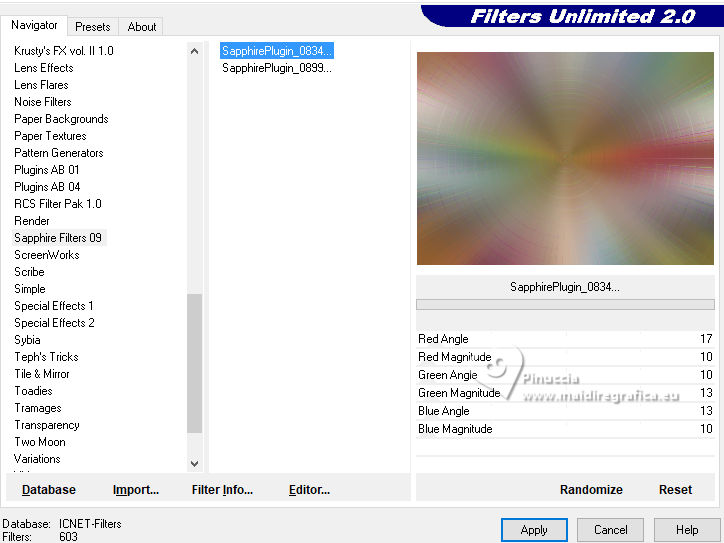Select the Two Moon category
The image size is (724, 543).
pyautogui.click(x=40, y=442)
